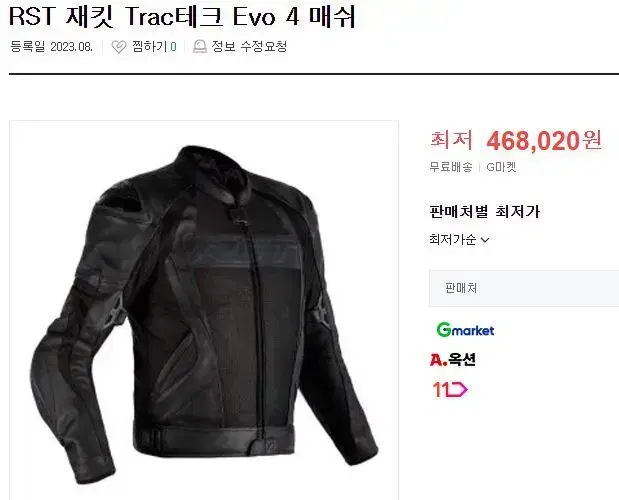Click the siren report icon
This screenshot has width=619, height=500.
[x=200, y=47]
